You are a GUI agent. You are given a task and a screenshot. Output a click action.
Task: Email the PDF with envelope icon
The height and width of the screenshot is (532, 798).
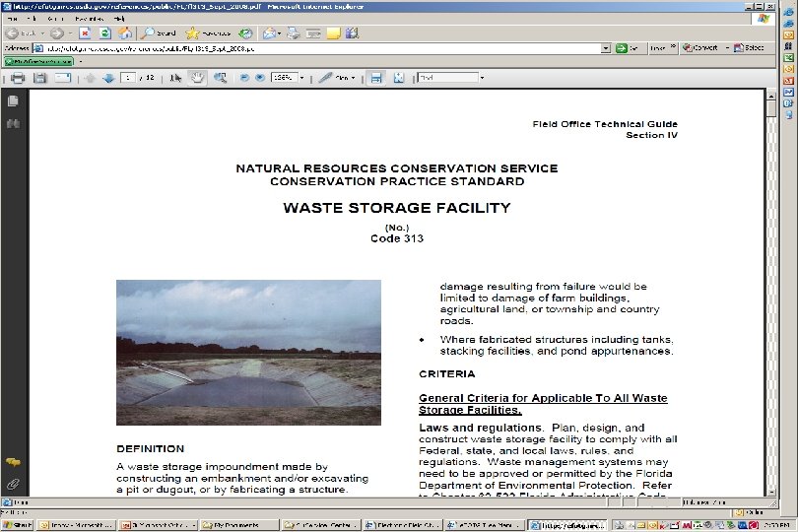(63, 78)
